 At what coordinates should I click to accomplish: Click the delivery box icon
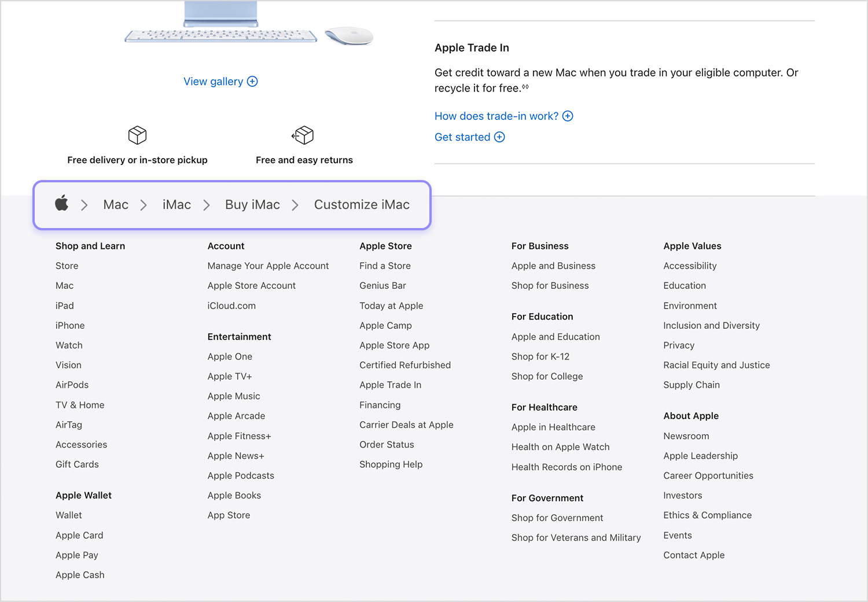138,135
